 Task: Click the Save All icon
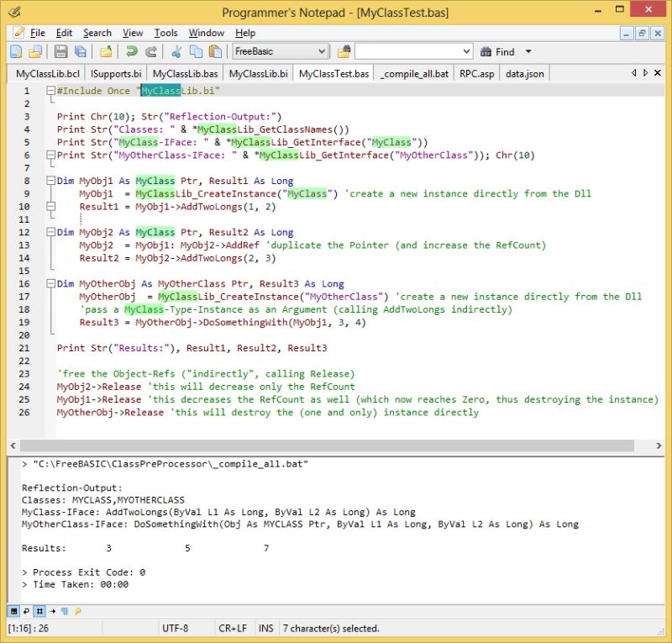80,51
